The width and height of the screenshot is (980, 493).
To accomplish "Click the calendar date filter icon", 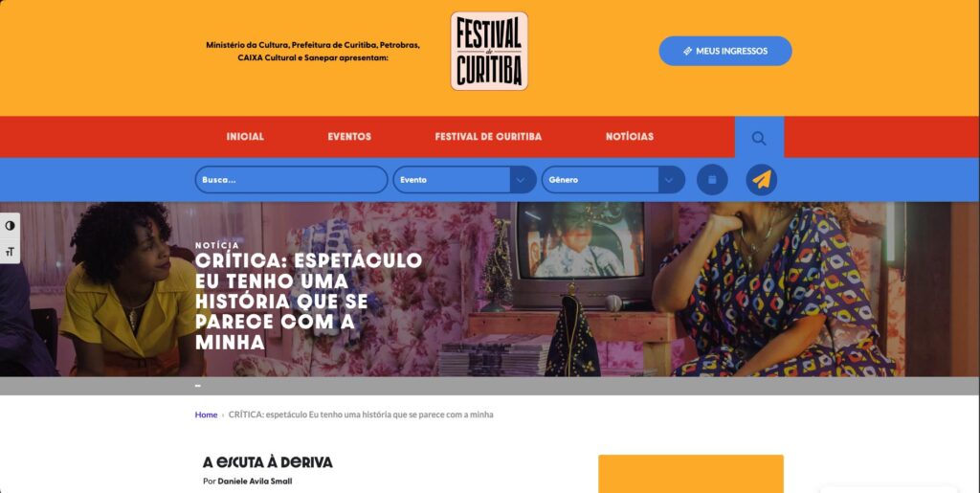I will pos(712,179).
